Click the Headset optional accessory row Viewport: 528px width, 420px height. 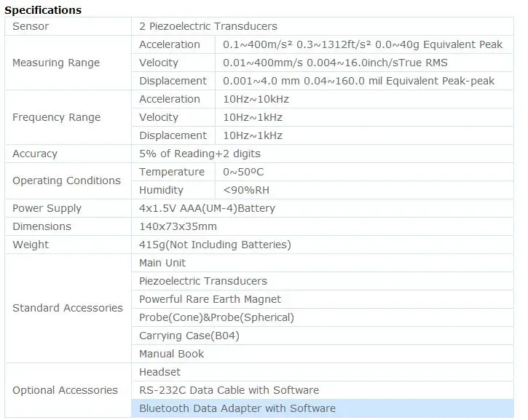[x=322, y=372]
